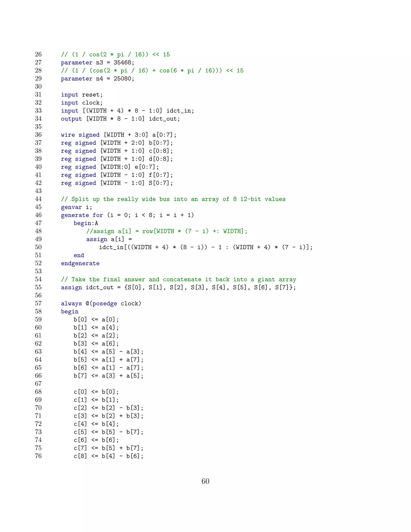Viewport: 411px width, 532px height.
Task: Click the first comment '(1 / cos(2 * pi / 16)) << 15'
Action: pos(115,55)
